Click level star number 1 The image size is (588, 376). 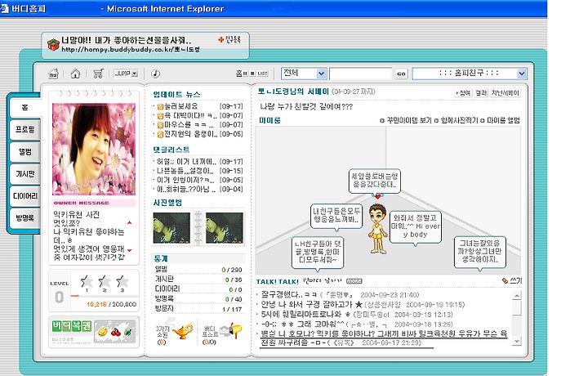(87, 283)
